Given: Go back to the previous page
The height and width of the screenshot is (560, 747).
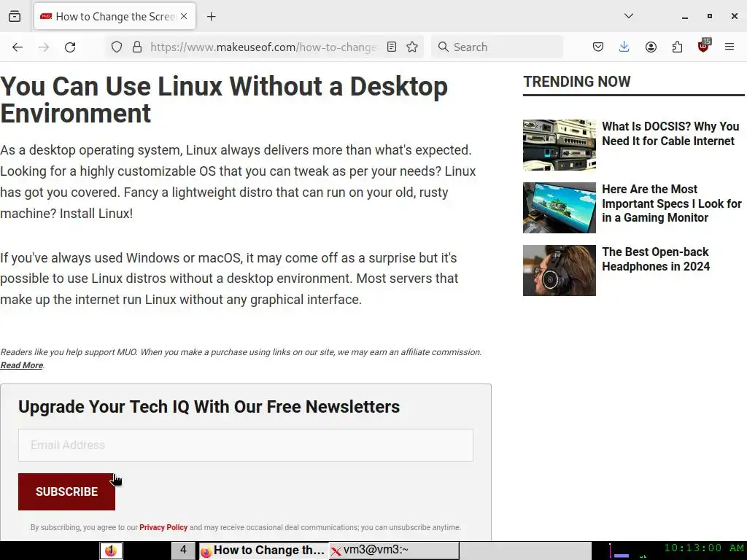Looking at the screenshot, I should (18, 47).
